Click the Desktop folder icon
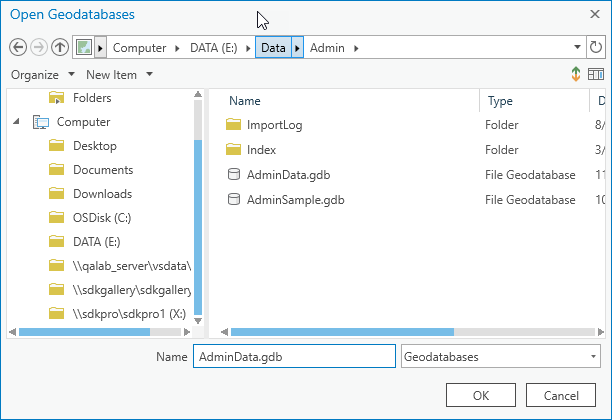612x420 pixels. pyautogui.click(x=57, y=145)
